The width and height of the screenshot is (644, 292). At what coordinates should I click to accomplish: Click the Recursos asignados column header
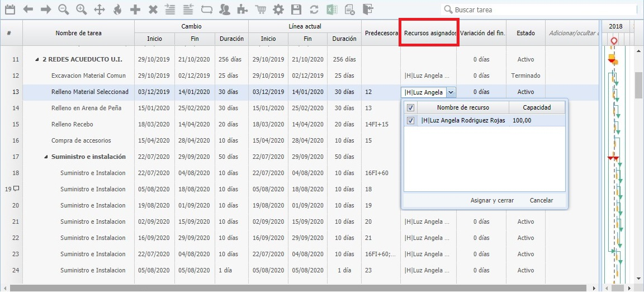(x=429, y=33)
